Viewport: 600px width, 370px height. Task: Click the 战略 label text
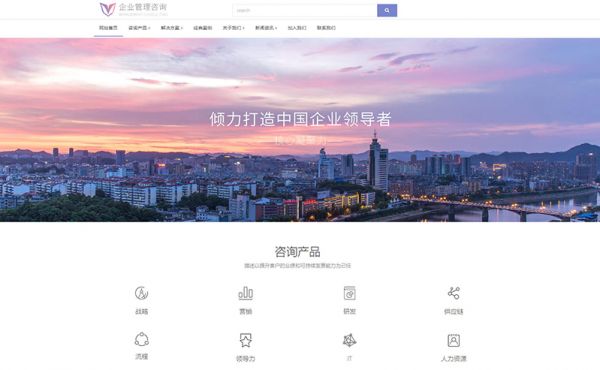pyautogui.click(x=142, y=311)
